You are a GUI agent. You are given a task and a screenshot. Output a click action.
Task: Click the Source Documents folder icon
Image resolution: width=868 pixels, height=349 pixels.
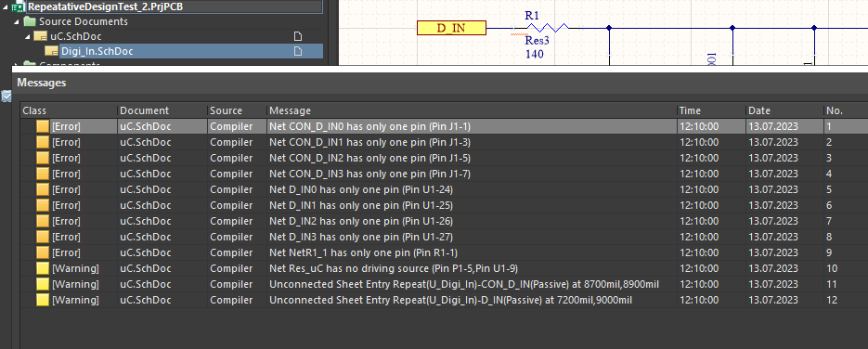click(30, 21)
